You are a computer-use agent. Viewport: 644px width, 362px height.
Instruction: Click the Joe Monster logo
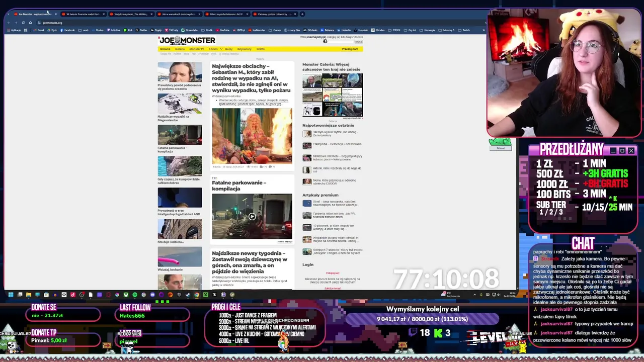pyautogui.click(x=187, y=40)
